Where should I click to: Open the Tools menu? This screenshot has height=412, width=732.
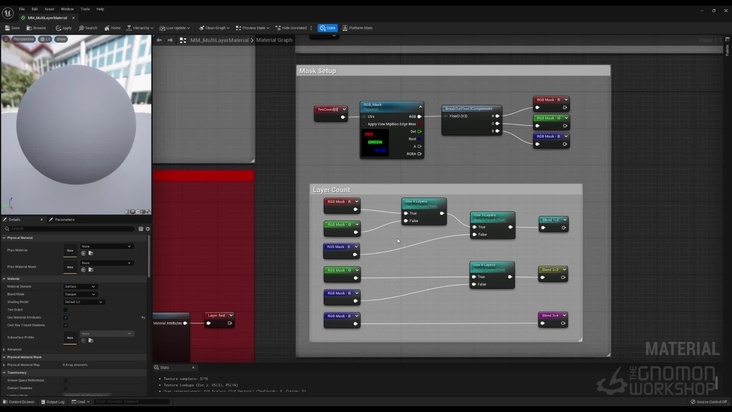(x=85, y=9)
